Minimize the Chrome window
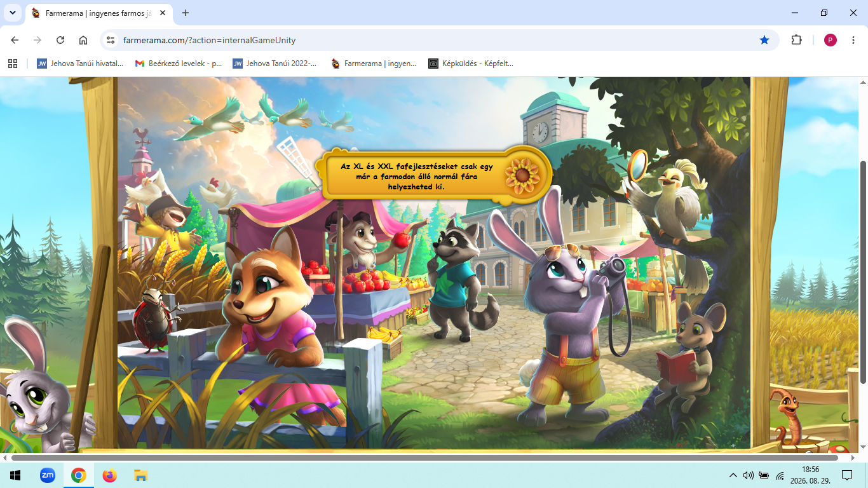This screenshot has width=868, height=488. pyautogui.click(x=795, y=13)
